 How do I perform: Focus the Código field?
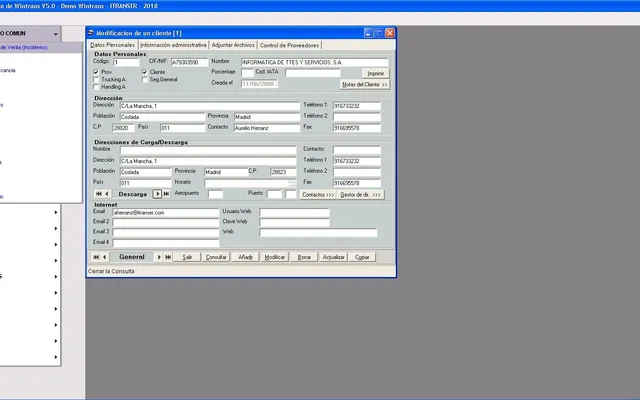pos(127,62)
